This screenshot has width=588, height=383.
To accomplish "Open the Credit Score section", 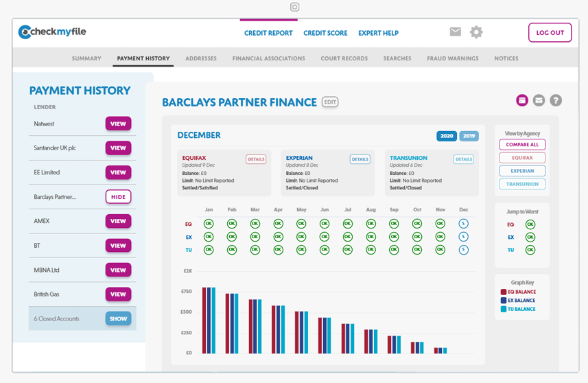I will click(x=325, y=33).
